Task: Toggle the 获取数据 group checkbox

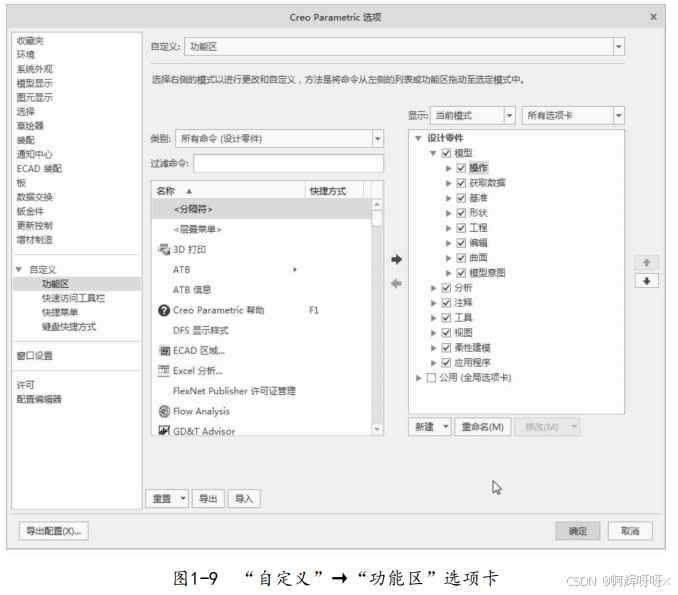Action: point(461,183)
